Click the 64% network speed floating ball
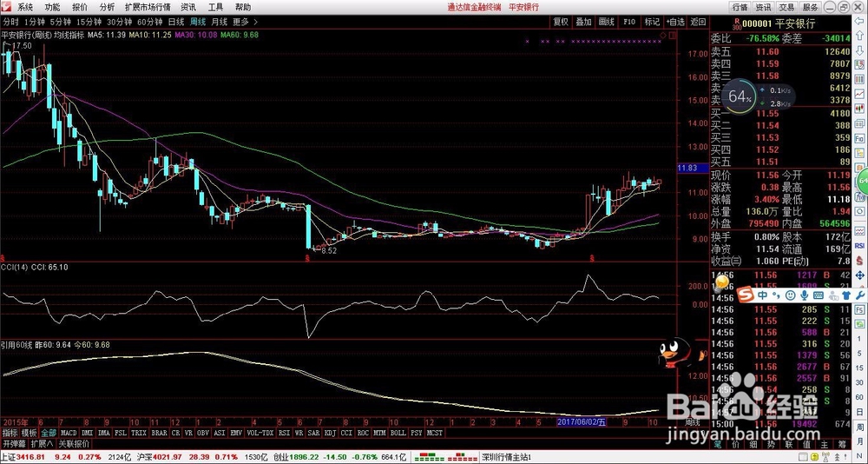868x464 pixels. [x=740, y=96]
